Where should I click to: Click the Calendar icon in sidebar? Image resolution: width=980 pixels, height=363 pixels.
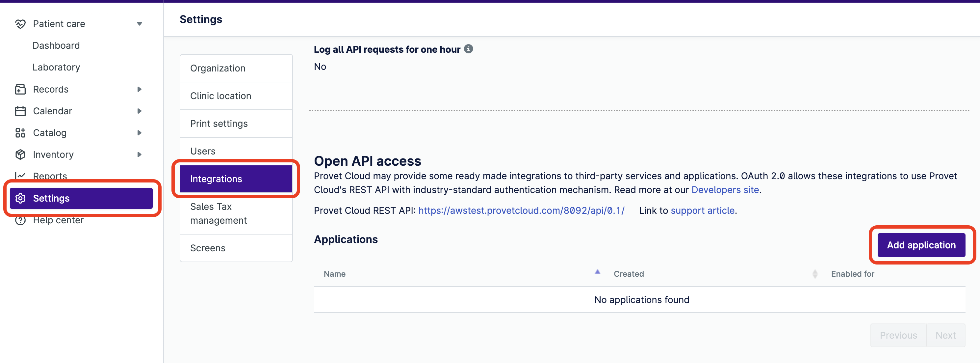point(20,111)
